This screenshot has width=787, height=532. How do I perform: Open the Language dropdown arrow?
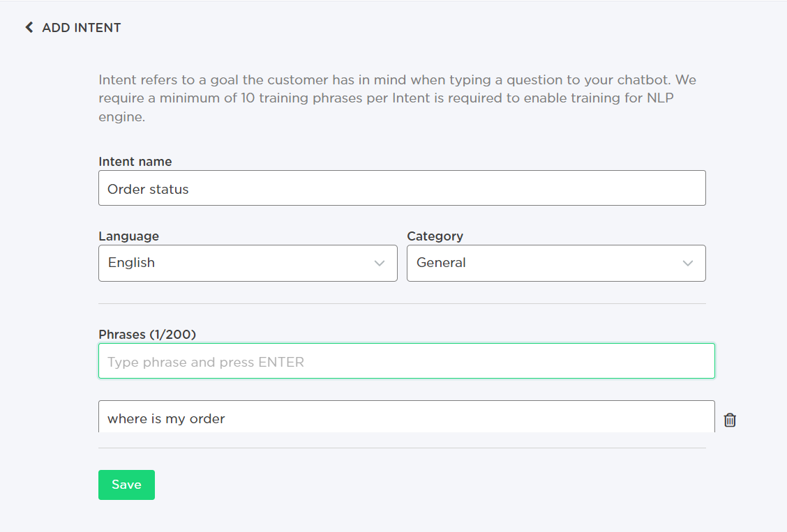click(380, 264)
